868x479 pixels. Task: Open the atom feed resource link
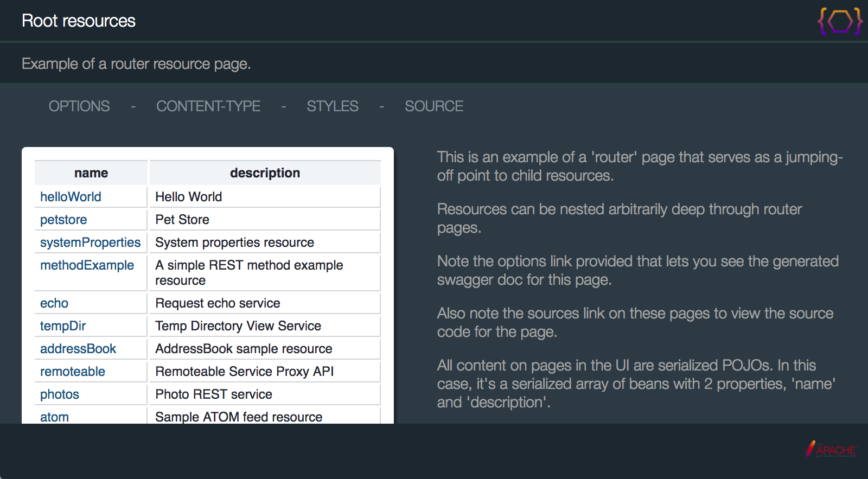pos(54,417)
